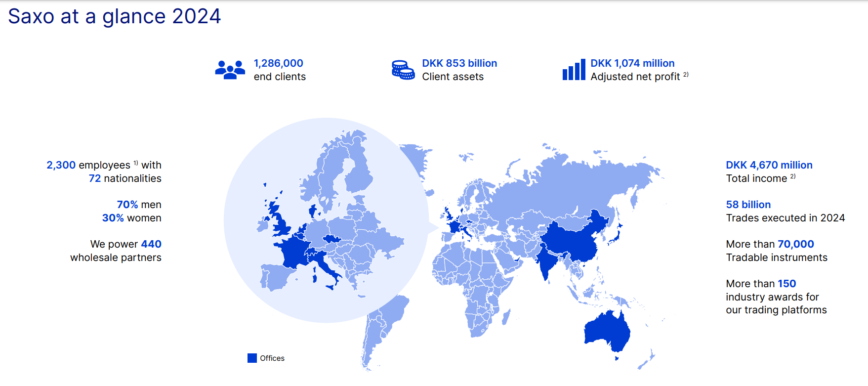Click the end clients people icon

230,70
